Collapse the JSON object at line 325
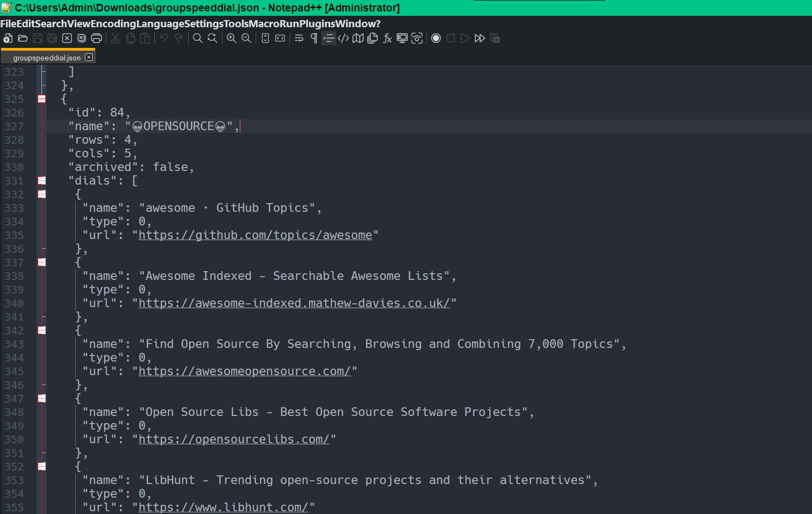This screenshot has height=514, width=812. coord(41,99)
